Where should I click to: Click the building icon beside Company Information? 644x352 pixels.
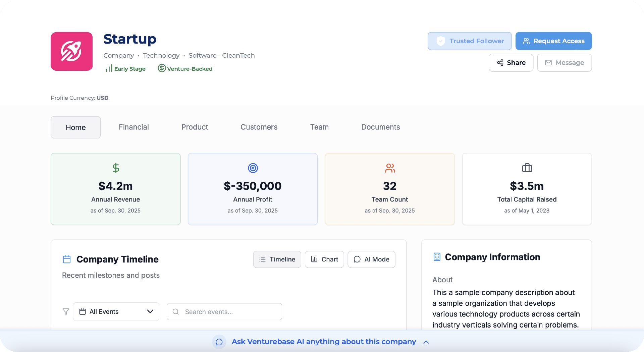[x=437, y=257]
